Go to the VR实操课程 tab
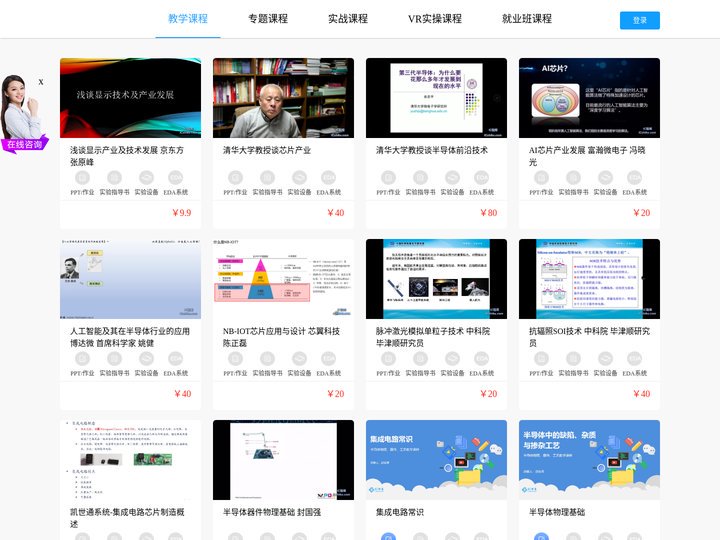Viewport: 720px width, 540px height. coord(435,19)
